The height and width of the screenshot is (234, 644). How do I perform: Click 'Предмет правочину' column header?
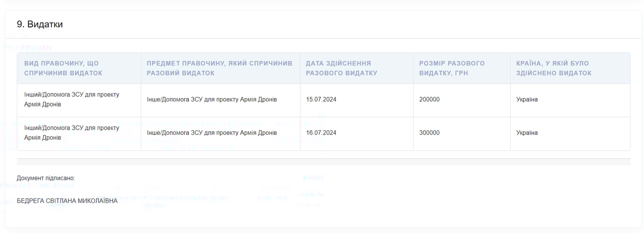click(219, 68)
